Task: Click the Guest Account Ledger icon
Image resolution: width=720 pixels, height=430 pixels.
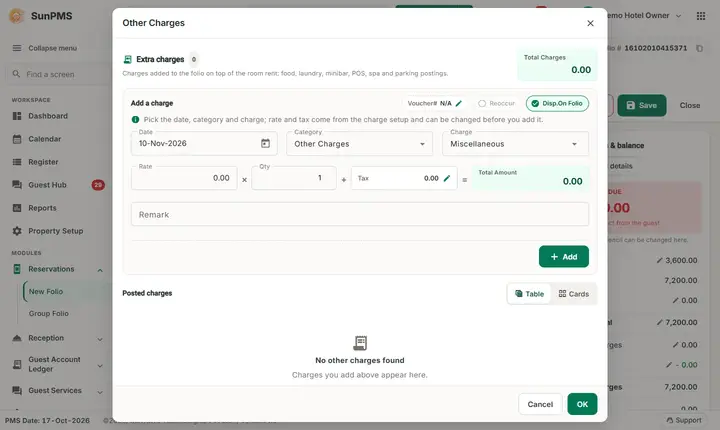Action: point(17,364)
